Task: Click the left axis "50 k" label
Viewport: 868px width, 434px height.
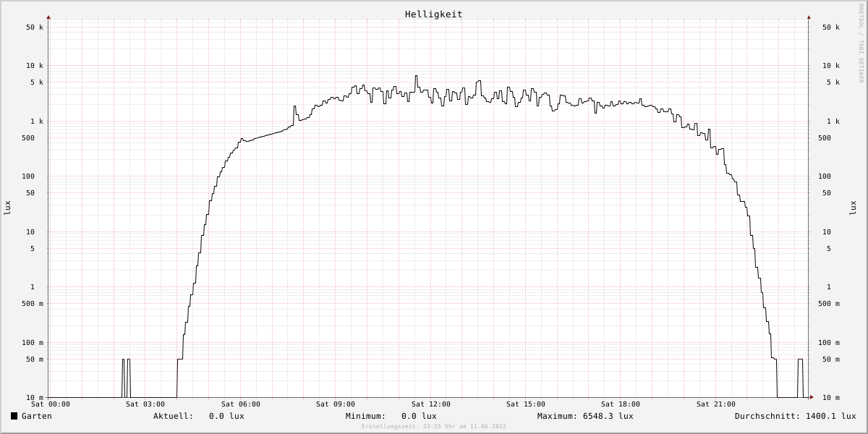Action: (x=35, y=27)
